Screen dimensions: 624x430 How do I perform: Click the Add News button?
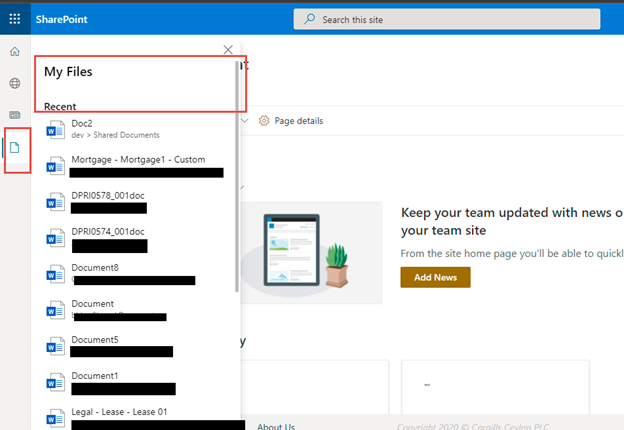[435, 277]
